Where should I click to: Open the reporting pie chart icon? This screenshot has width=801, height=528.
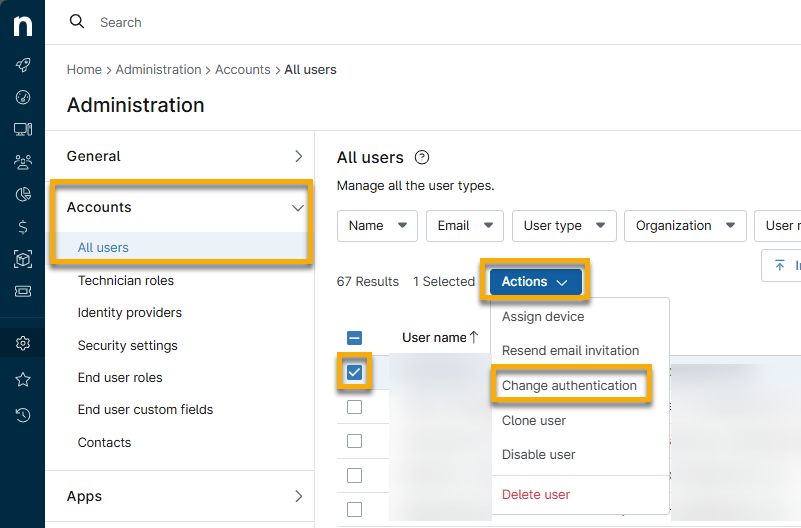(22, 194)
